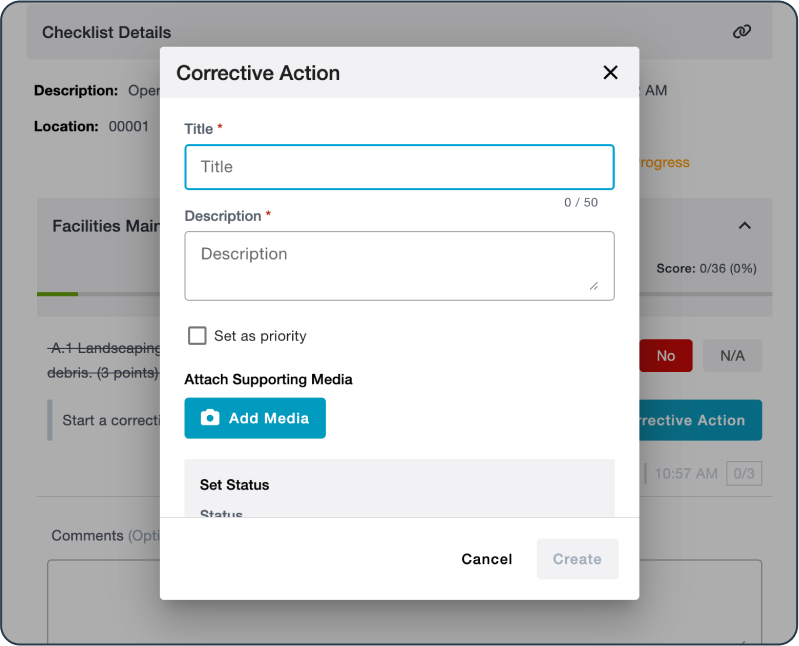
Task: Click the Checklist Details header title
Action: (x=106, y=33)
